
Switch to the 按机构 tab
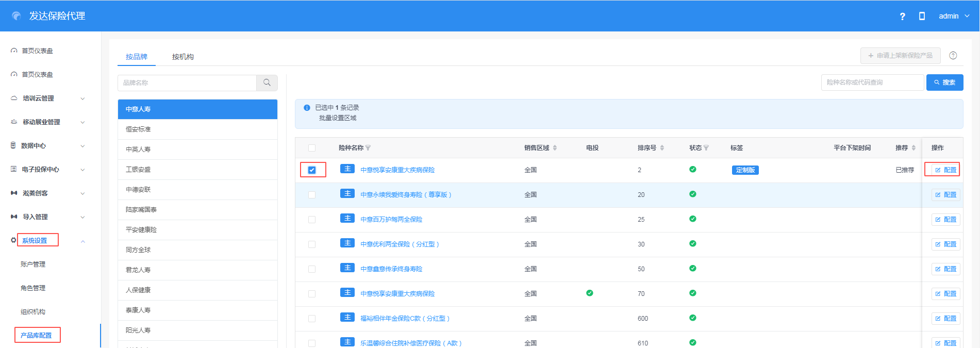click(x=182, y=57)
